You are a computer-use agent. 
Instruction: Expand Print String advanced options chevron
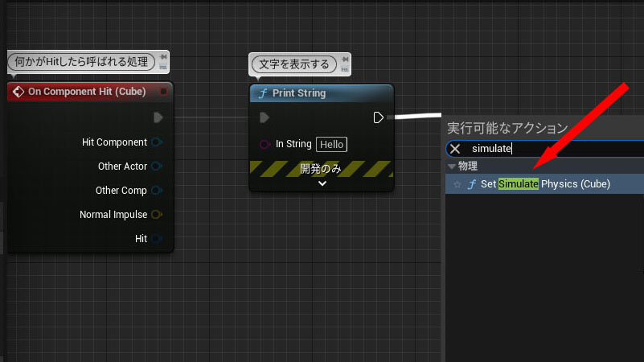click(x=322, y=183)
